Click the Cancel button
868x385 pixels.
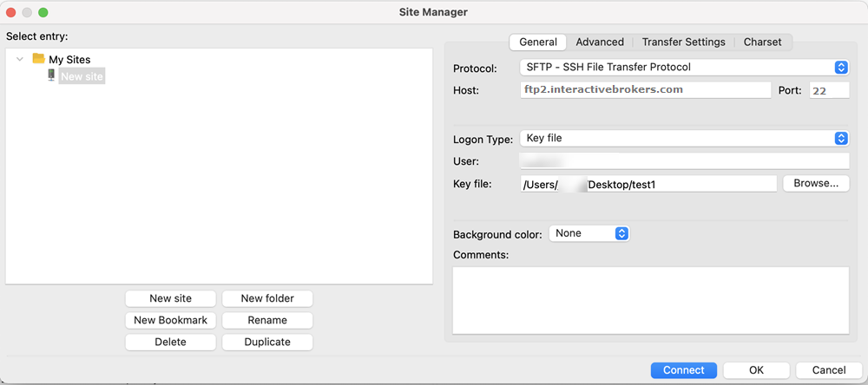point(829,370)
